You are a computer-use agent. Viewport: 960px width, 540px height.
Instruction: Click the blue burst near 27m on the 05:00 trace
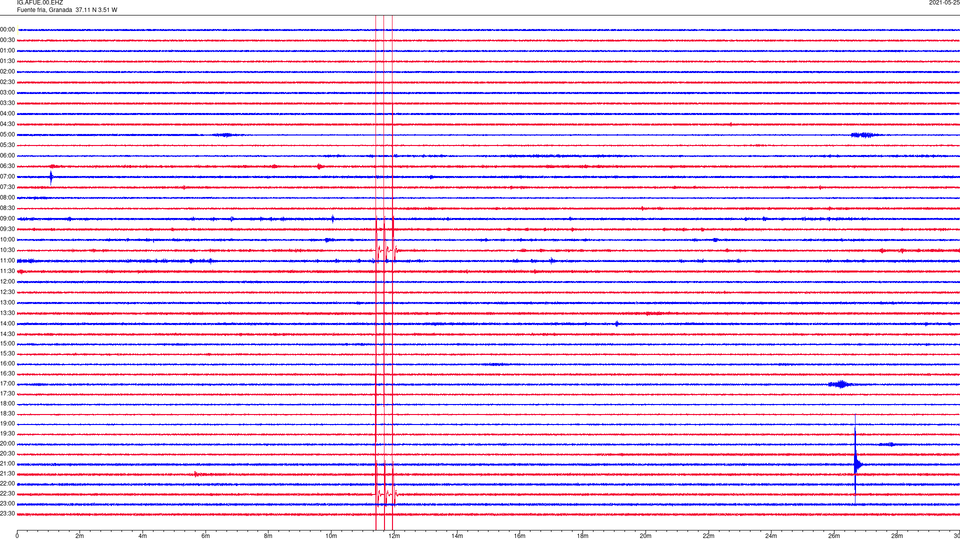pos(863,135)
